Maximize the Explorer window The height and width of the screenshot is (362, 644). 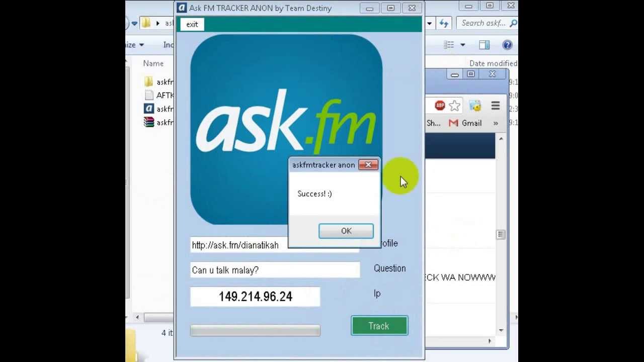pos(490,6)
